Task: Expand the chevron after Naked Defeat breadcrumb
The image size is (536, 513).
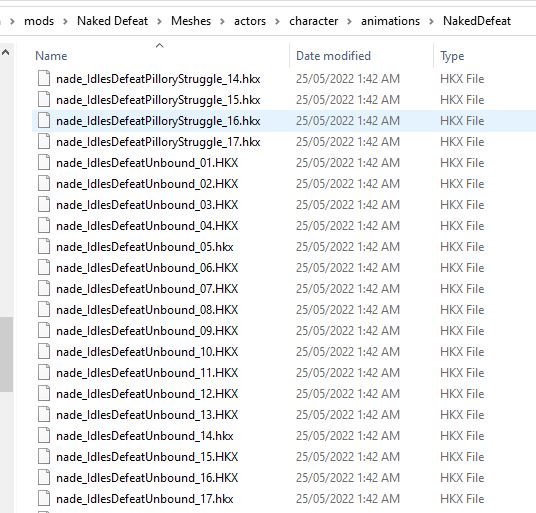Action: click(159, 22)
